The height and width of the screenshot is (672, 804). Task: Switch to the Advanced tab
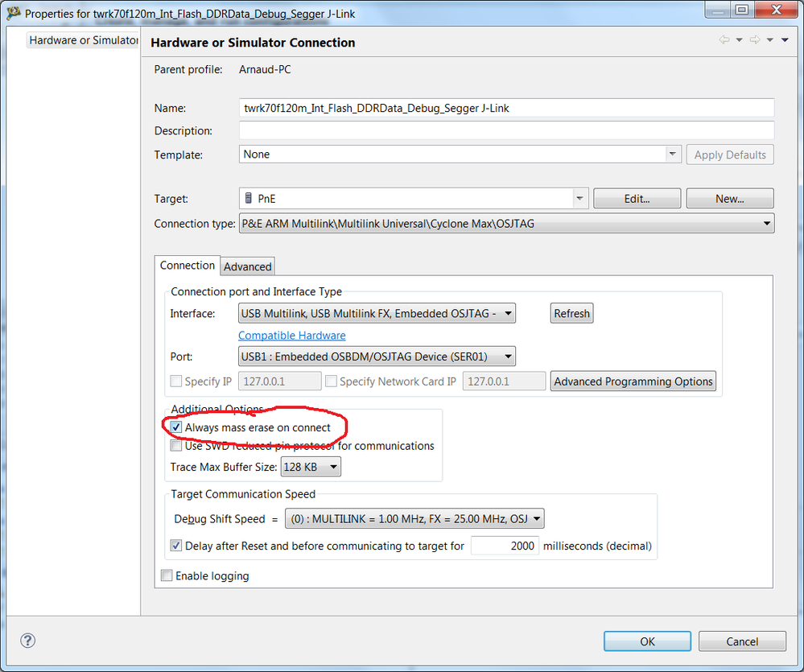(x=248, y=266)
